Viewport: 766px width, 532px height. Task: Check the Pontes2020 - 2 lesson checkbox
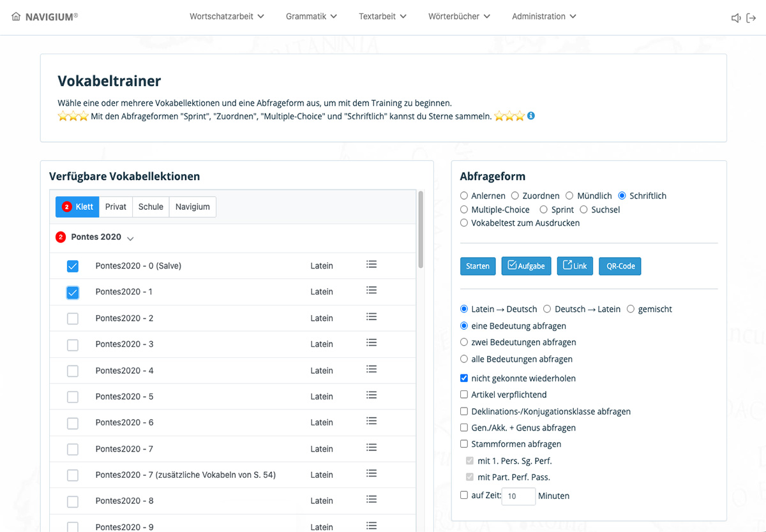(x=73, y=318)
